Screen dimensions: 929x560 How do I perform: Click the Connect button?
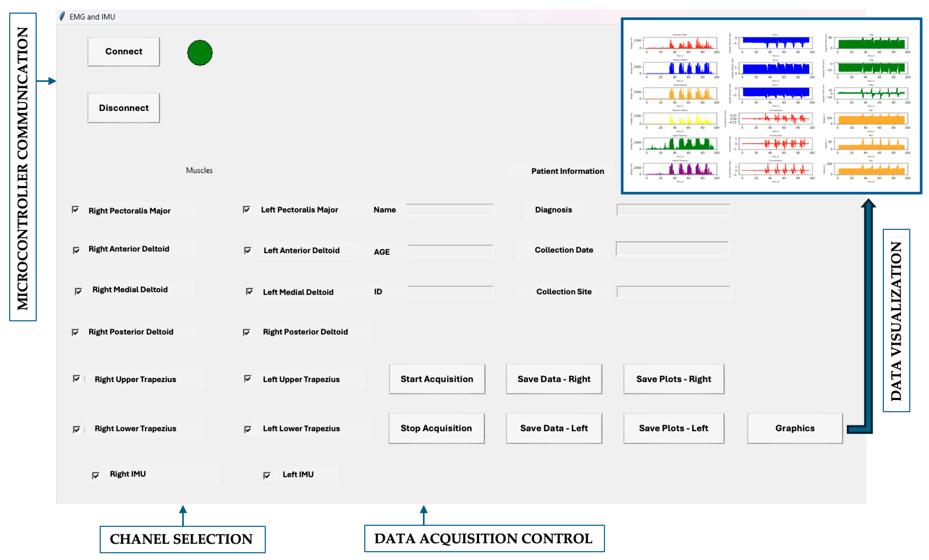coord(124,52)
